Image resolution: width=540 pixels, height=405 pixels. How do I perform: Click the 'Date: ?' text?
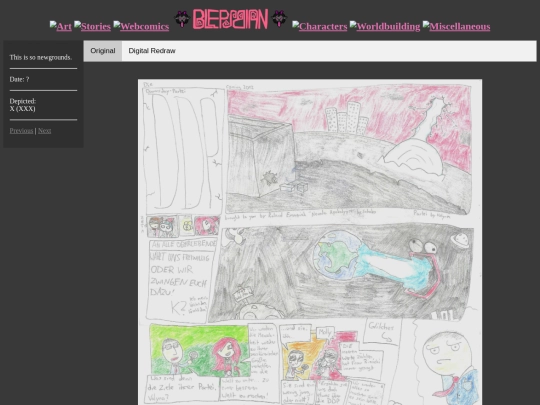19,79
